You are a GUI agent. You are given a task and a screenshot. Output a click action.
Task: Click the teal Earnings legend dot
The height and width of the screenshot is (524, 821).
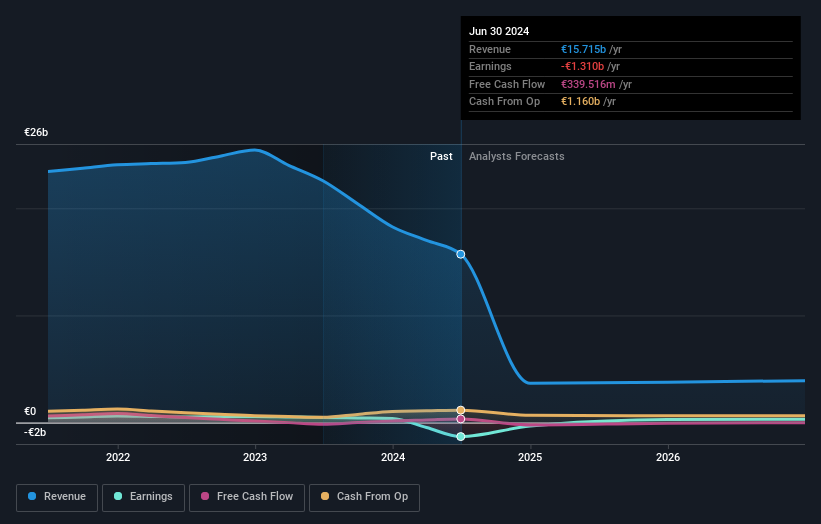(x=118, y=496)
